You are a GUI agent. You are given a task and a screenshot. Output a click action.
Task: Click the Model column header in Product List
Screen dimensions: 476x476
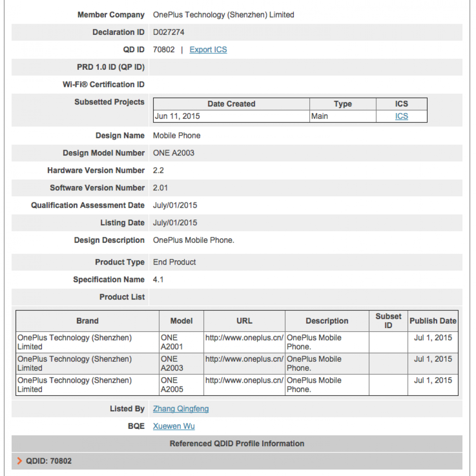181,321
